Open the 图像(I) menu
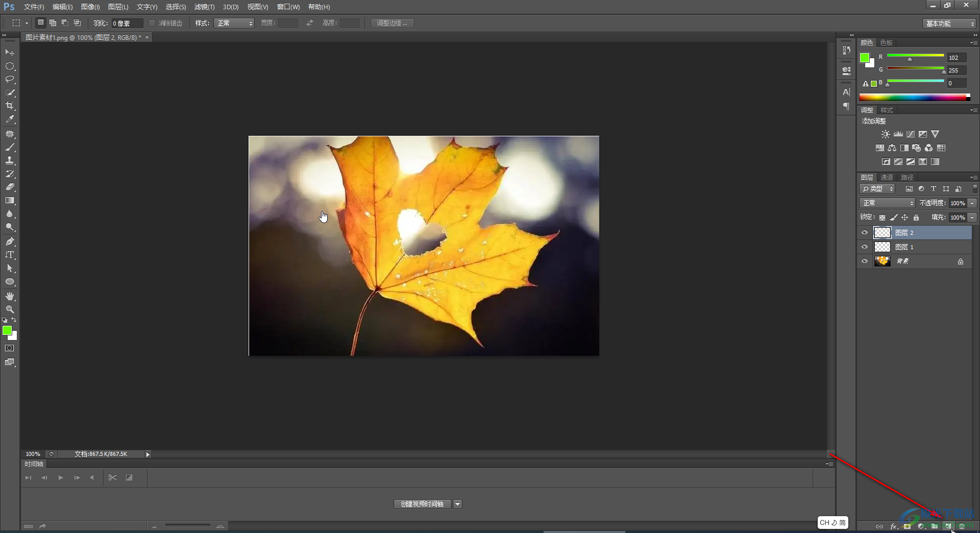Screen dimensions: 980x533 click(90, 7)
